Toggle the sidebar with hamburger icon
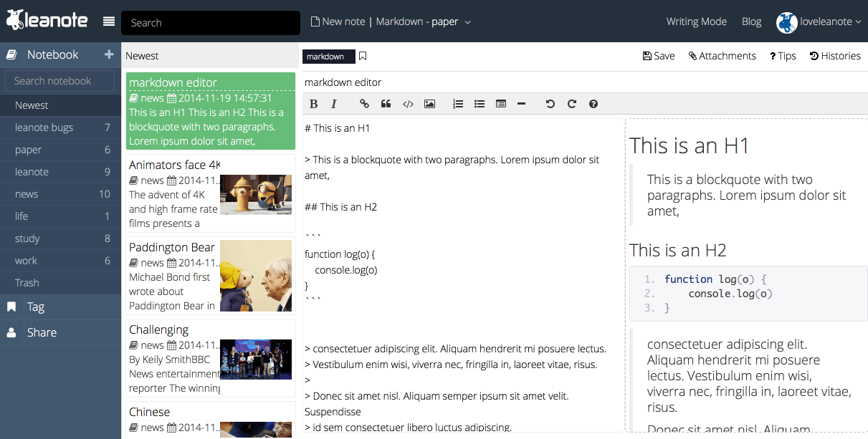The width and height of the screenshot is (868, 439). click(109, 21)
